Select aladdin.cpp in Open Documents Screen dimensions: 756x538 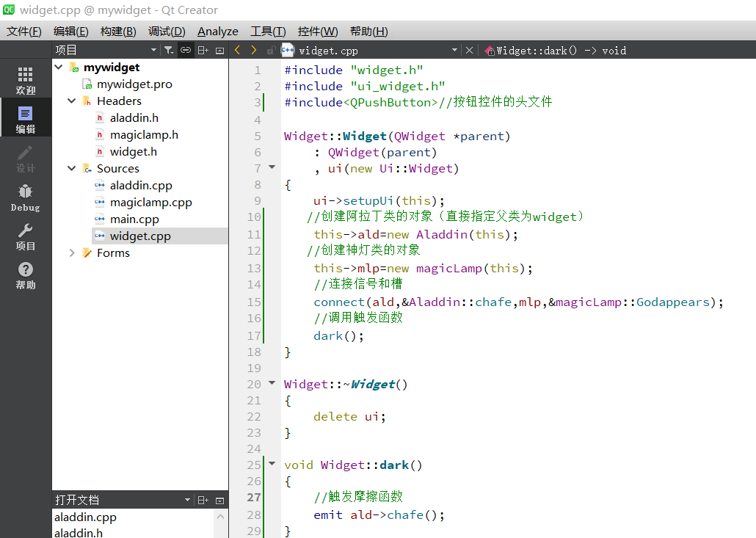[85, 517]
